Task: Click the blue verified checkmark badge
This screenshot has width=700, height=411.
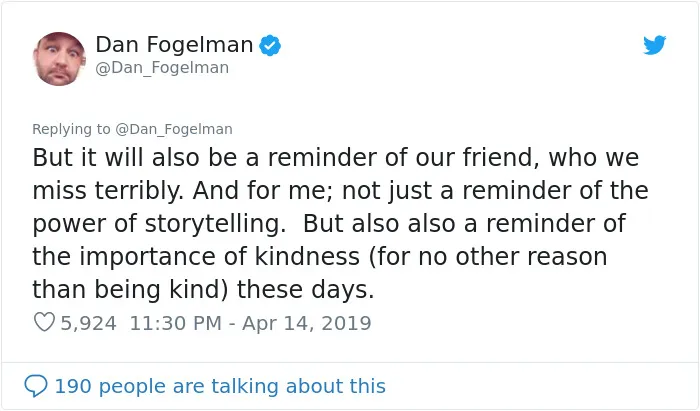Action: (270, 45)
